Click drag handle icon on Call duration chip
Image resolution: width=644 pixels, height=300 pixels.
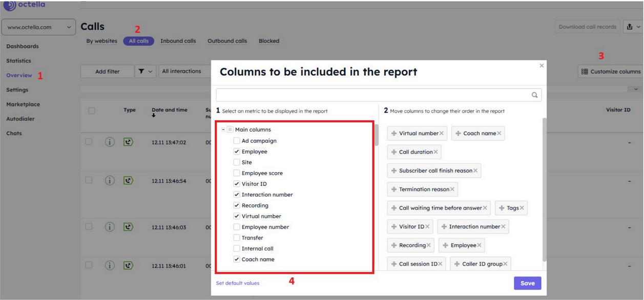tap(393, 152)
